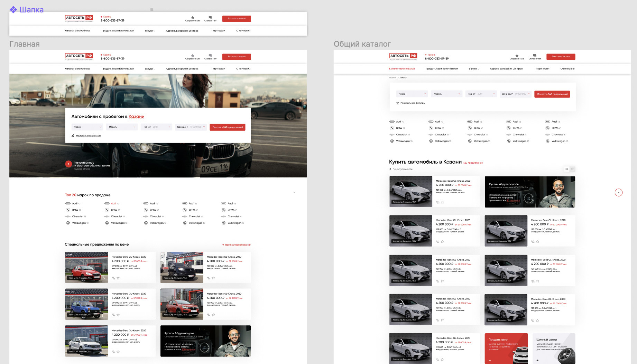Click Volkswagen logo in first column of Главная
The height and width of the screenshot is (364, 637).
pos(68,223)
